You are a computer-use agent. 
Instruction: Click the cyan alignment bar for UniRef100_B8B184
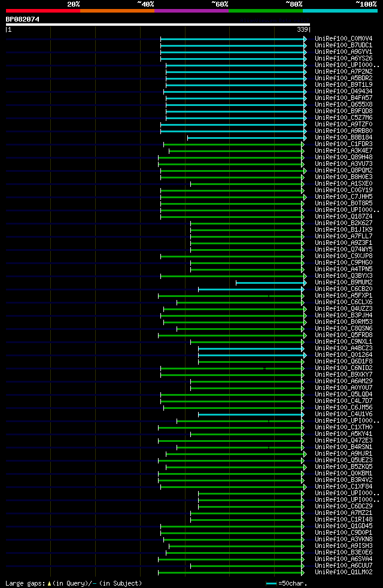[247, 138]
